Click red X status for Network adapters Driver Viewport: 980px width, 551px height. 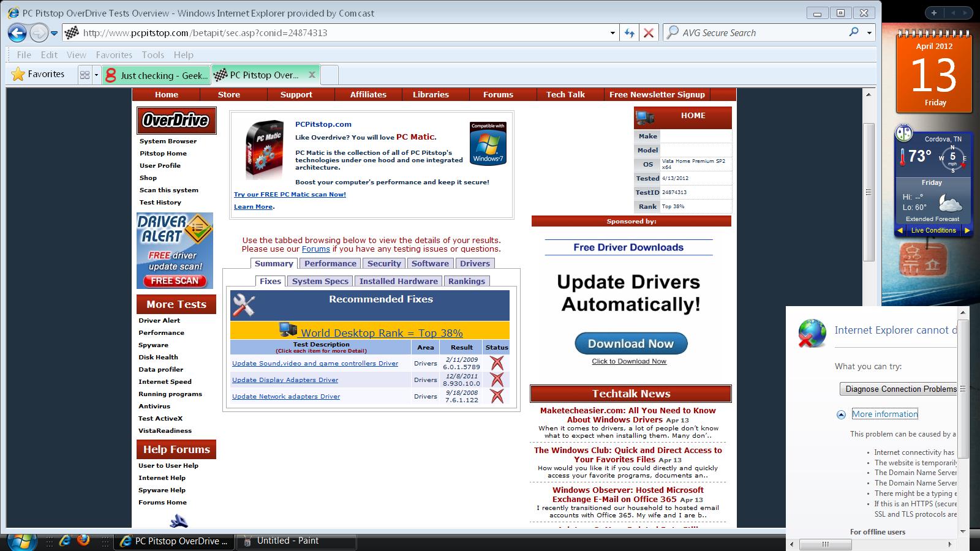pos(497,396)
